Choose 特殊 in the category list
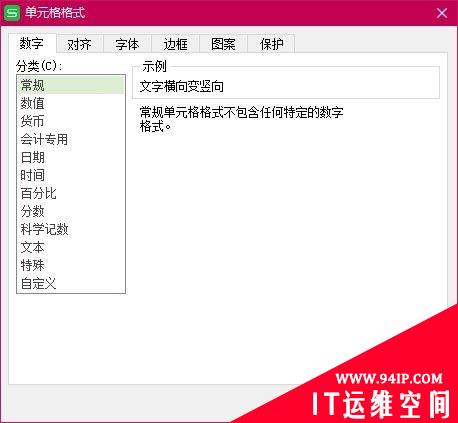 tap(71, 265)
